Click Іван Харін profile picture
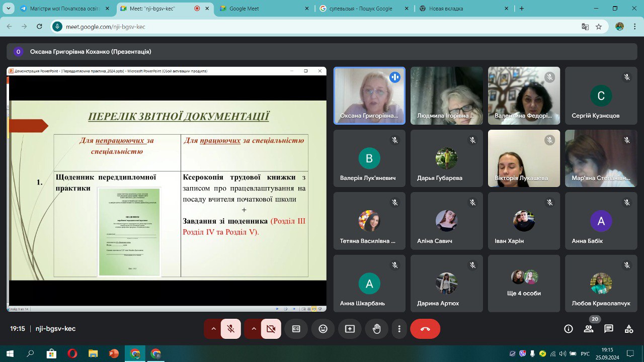644x362 pixels. (524, 221)
